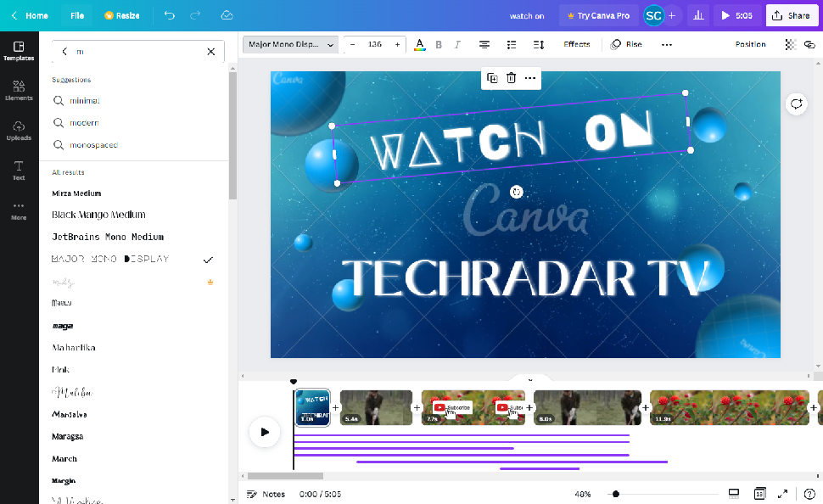Add a comment with the speech bubble icon
This screenshot has height=504, width=823.
(x=796, y=104)
